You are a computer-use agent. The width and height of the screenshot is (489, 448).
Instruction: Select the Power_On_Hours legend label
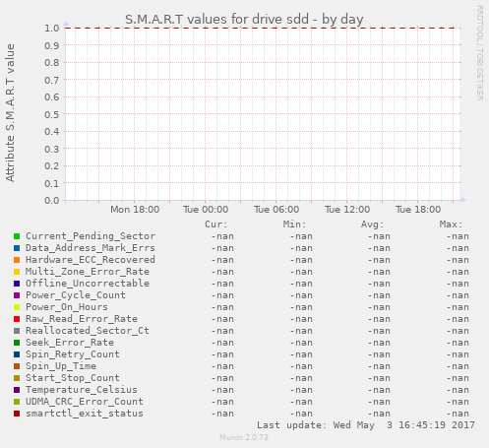(67, 307)
